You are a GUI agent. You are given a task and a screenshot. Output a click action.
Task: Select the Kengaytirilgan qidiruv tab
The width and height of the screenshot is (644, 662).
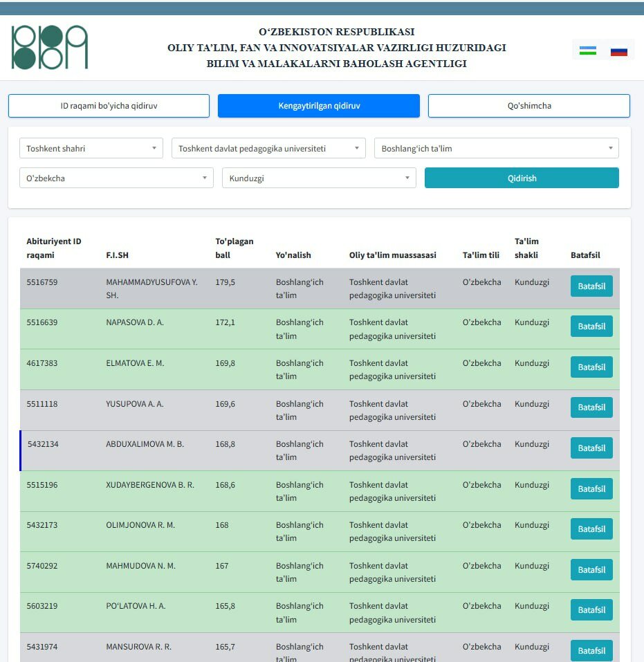pos(319,106)
